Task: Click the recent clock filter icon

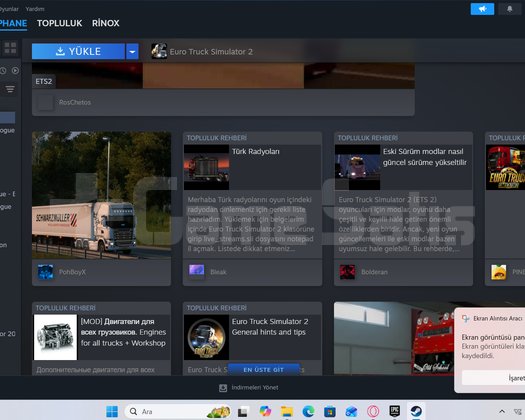Action: [x=3, y=71]
